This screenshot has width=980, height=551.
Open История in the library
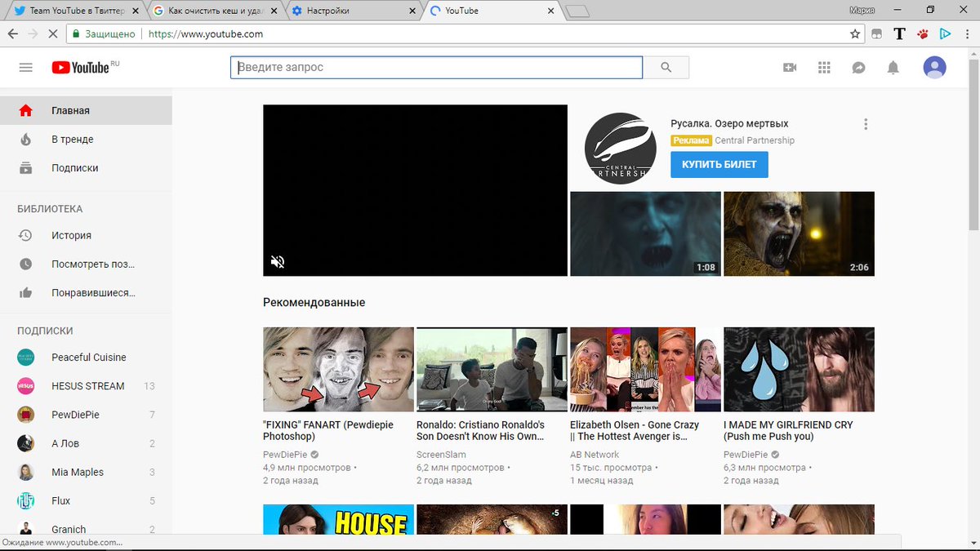86,235
